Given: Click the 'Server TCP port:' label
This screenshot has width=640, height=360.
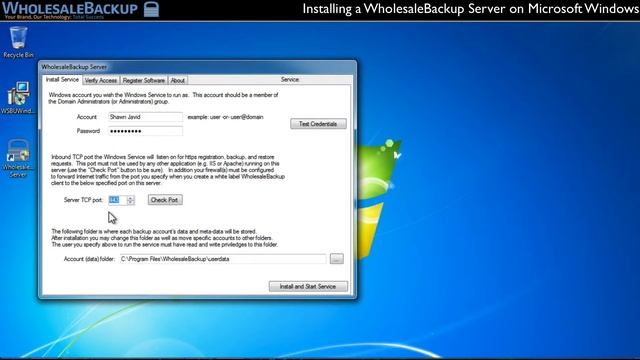Looking at the screenshot, I should point(83,200).
